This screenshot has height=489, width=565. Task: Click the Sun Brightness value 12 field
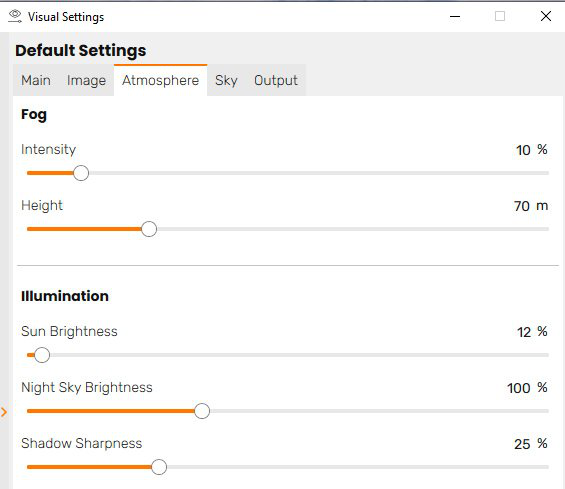tap(524, 332)
